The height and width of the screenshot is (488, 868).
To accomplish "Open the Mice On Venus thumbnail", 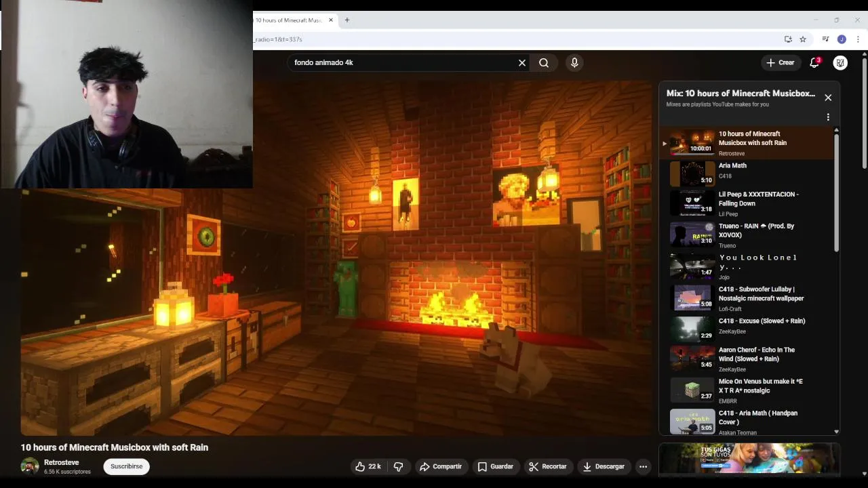I will (692, 390).
